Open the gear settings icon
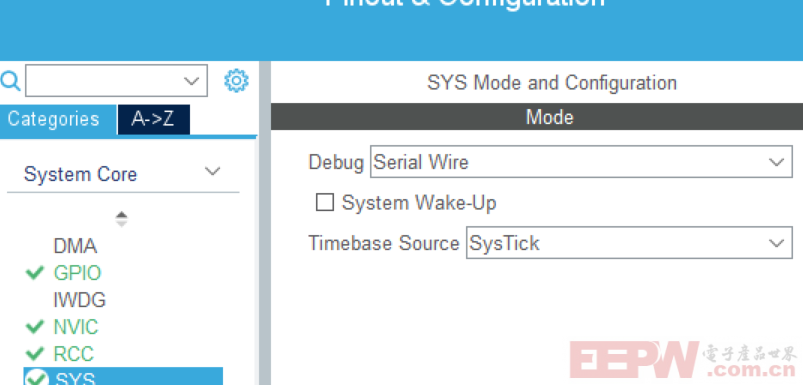 pyautogui.click(x=236, y=80)
